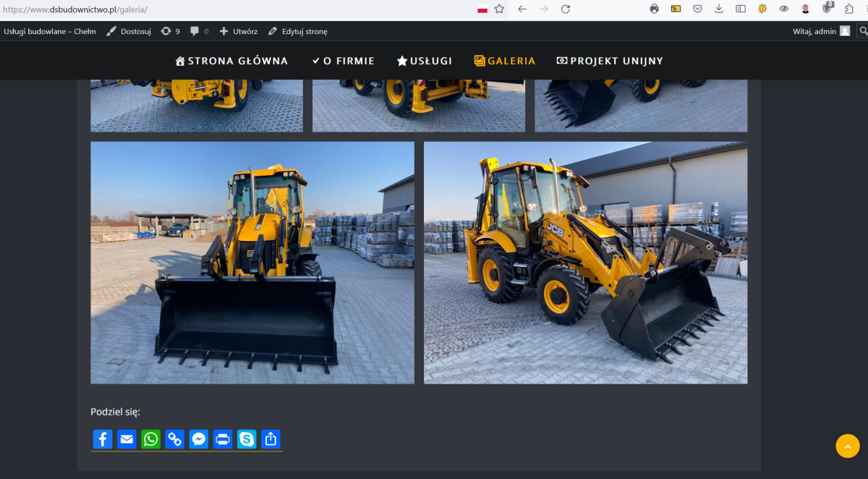Open the generic Share icon in share bar
Image resolution: width=868 pixels, height=479 pixels.
[x=271, y=439]
